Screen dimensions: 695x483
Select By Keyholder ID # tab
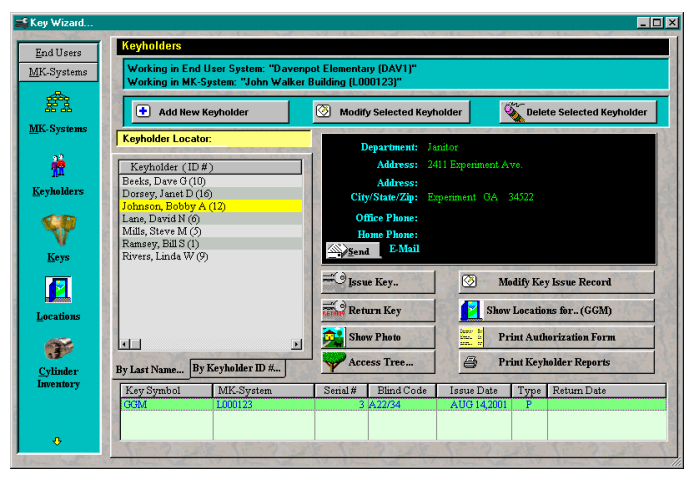237,368
